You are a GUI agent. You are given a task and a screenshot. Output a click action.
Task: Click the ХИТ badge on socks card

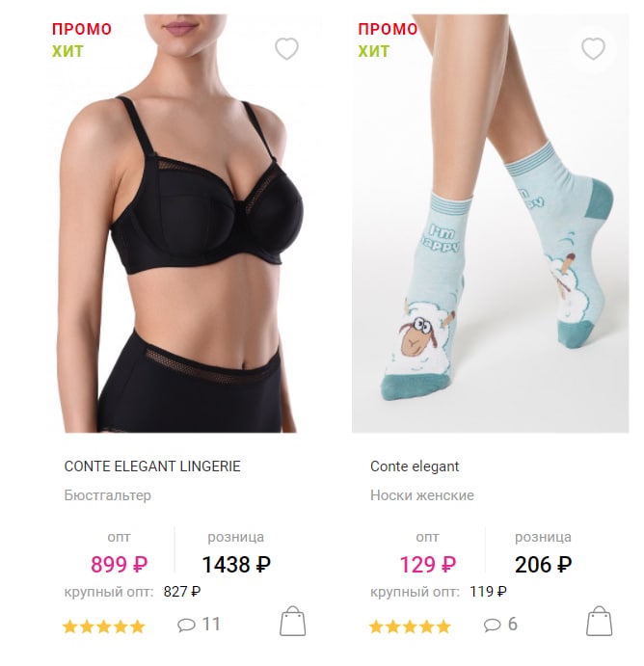pos(373,51)
